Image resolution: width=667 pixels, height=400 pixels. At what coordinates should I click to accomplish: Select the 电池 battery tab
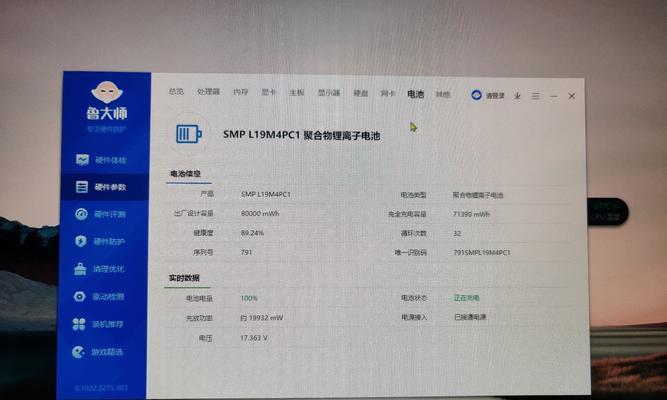(416, 94)
